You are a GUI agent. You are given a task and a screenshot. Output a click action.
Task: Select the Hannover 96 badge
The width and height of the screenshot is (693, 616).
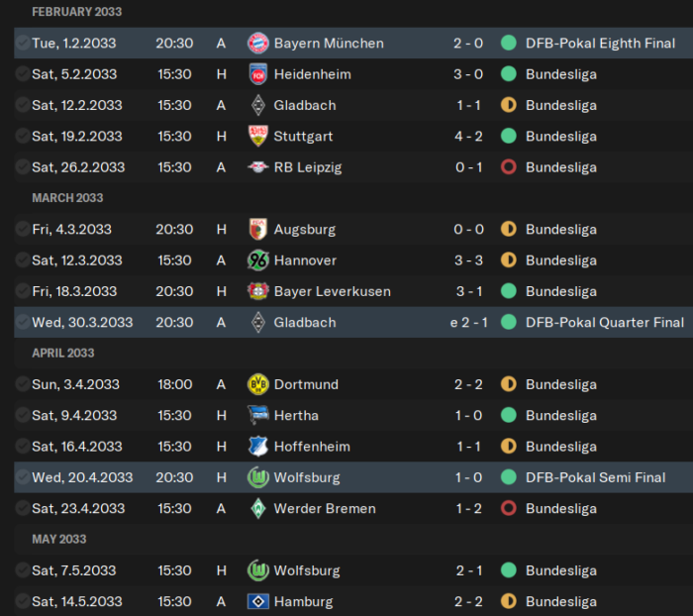(x=258, y=260)
